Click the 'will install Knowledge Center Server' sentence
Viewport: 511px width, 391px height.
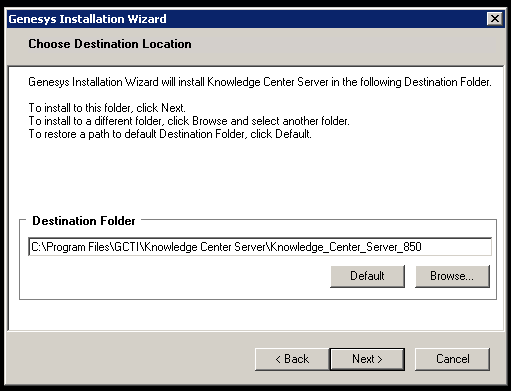(260, 82)
